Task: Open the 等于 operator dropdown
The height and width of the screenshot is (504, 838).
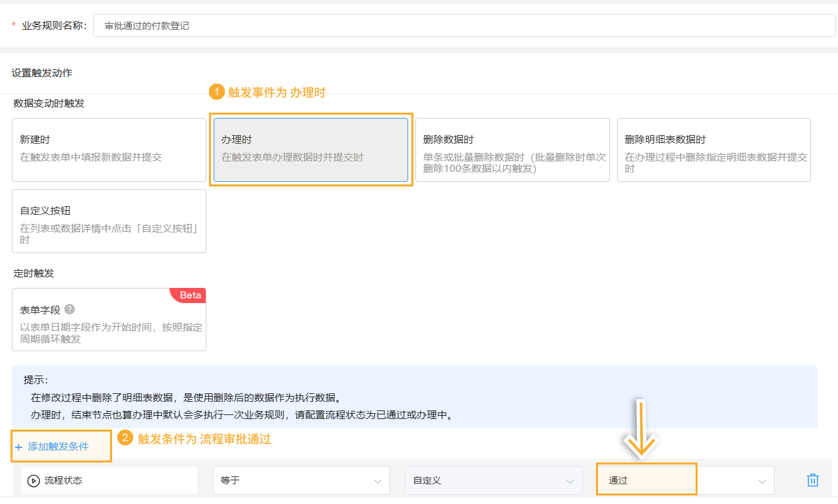Action: (301, 480)
